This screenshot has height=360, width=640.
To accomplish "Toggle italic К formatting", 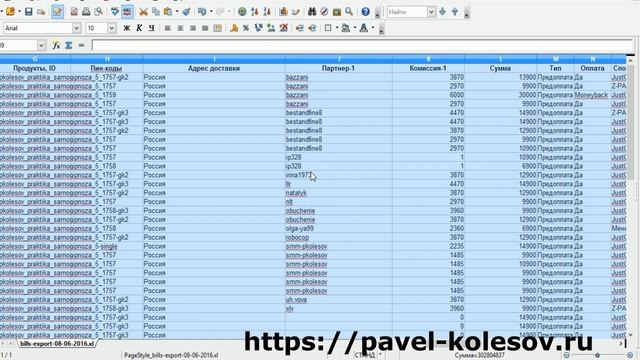I will point(139,28).
